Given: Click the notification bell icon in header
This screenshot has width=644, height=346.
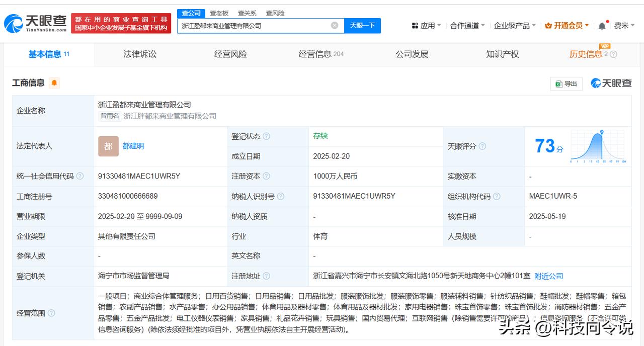Looking at the screenshot, I should coord(602,26).
